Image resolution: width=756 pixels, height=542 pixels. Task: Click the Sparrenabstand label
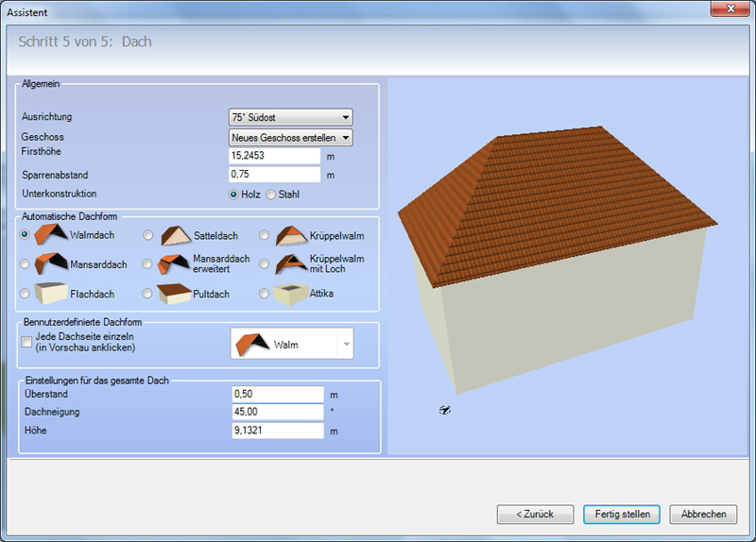(55, 175)
